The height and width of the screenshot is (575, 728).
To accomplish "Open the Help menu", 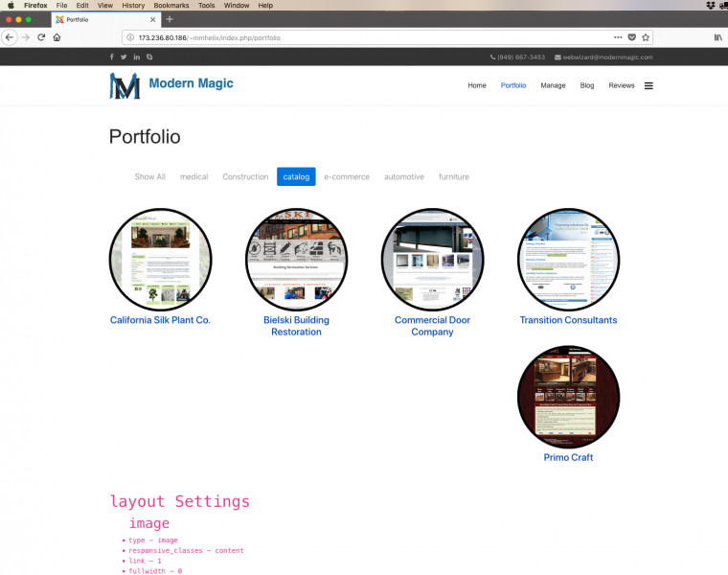I will point(265,5).
